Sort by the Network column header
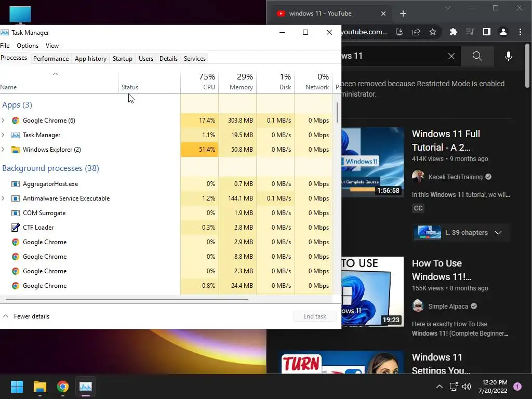Viewport: 532px width, 399px height. pyautogui.click(x=313, y=82)
